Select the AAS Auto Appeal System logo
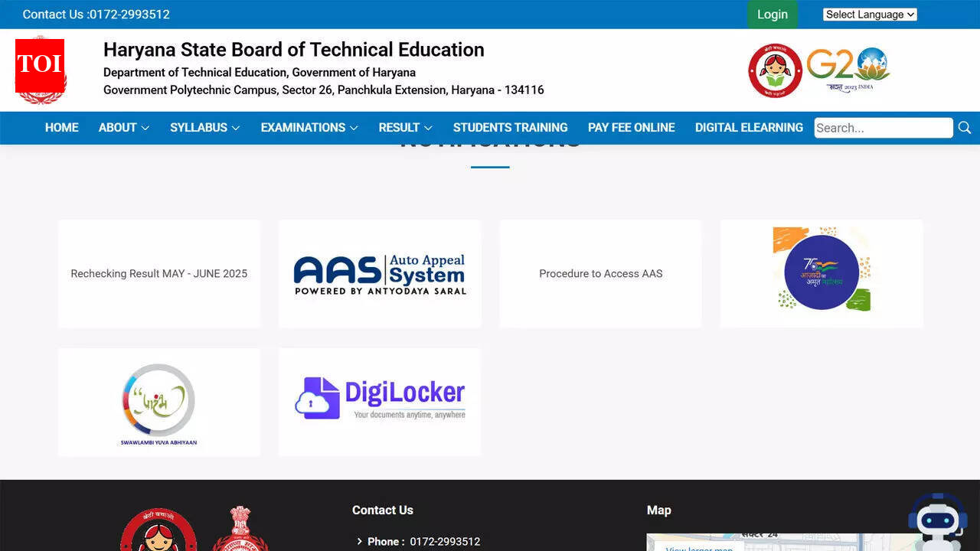The height and width of the screenshot is (551, 980). [380, 273]
